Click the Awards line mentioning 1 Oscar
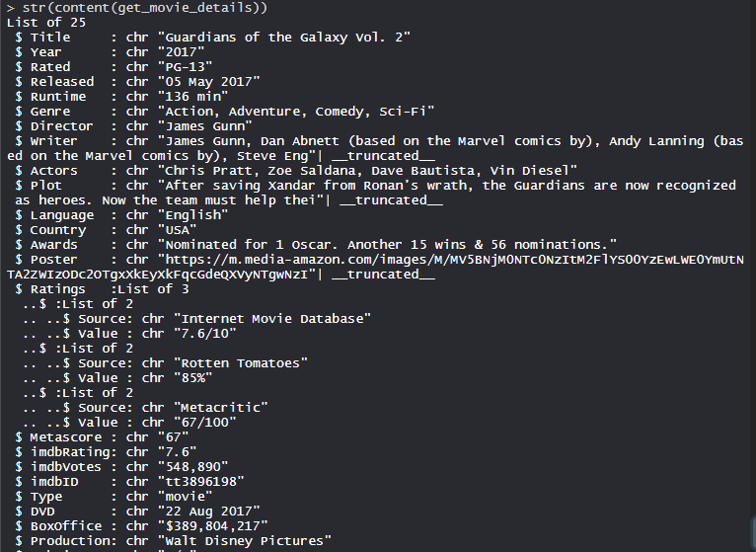This screenshot has width=756, height=552. 385,244
